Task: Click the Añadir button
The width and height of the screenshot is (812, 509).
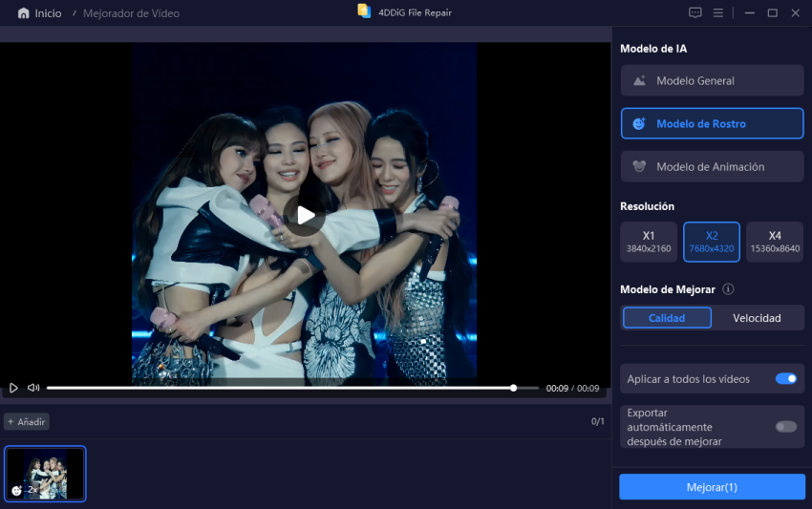Action: coord(27,421)
